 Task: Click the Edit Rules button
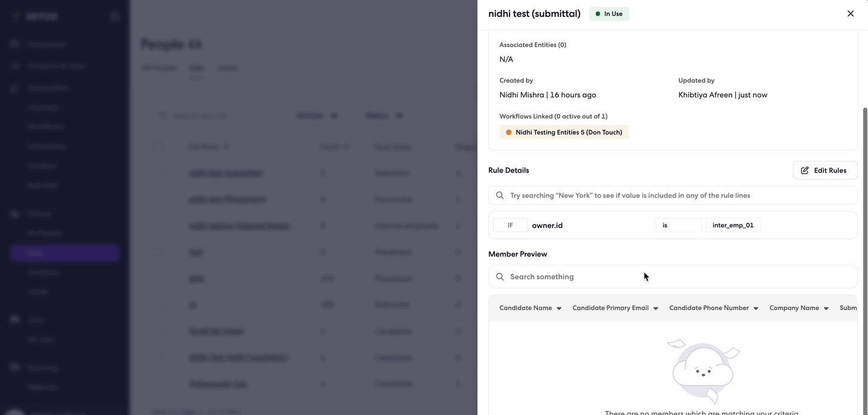click(825, 171)
